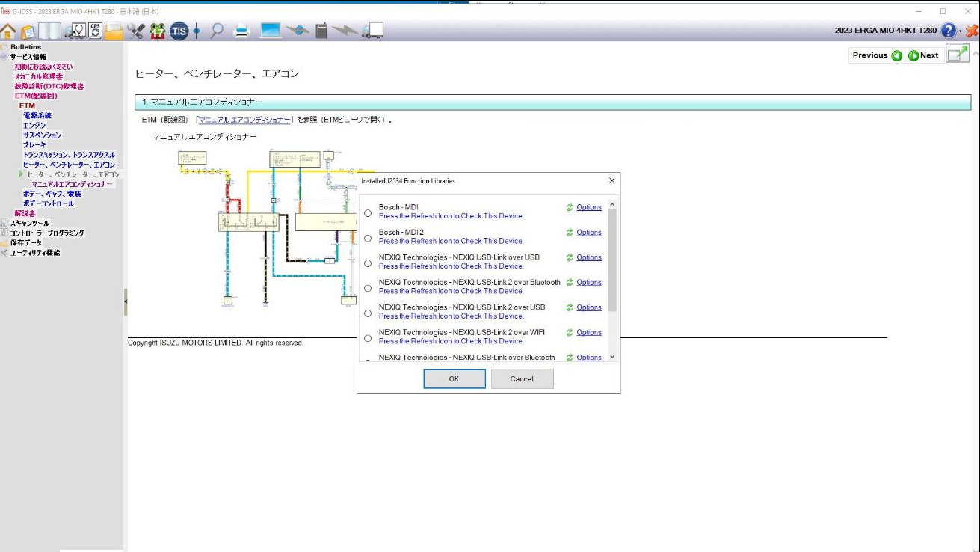Image resolution: width=980 pixels, height=552 pixels.
Task: Open マニュアルエアコンディショナー ETM link in page
Action: tap(244, 120)
